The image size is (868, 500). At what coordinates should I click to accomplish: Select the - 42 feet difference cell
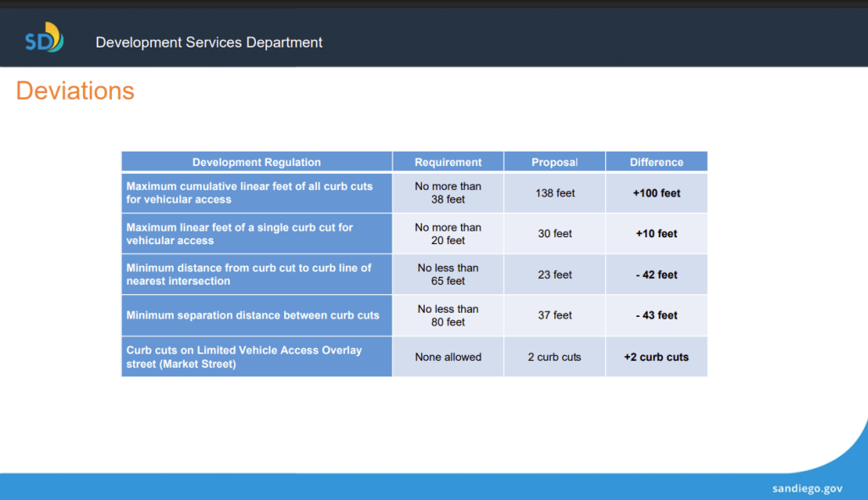click(657, 275)
